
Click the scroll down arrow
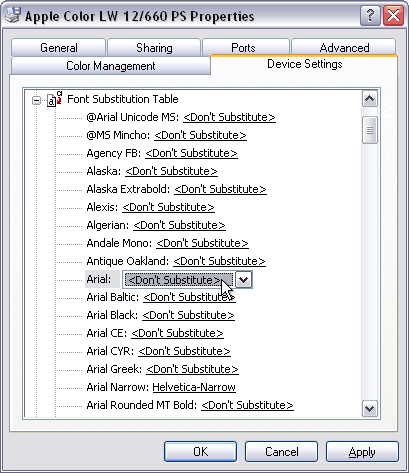370,408
